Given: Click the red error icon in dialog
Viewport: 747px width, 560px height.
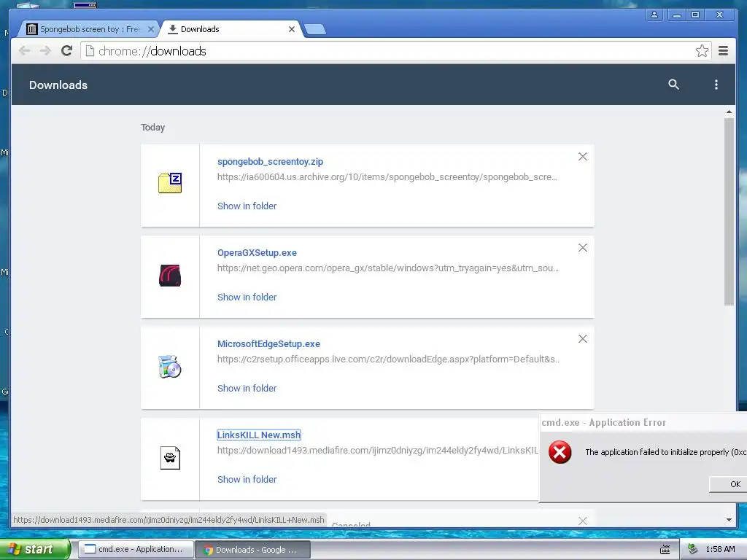Looking at the screenshot, I should 560,452.
